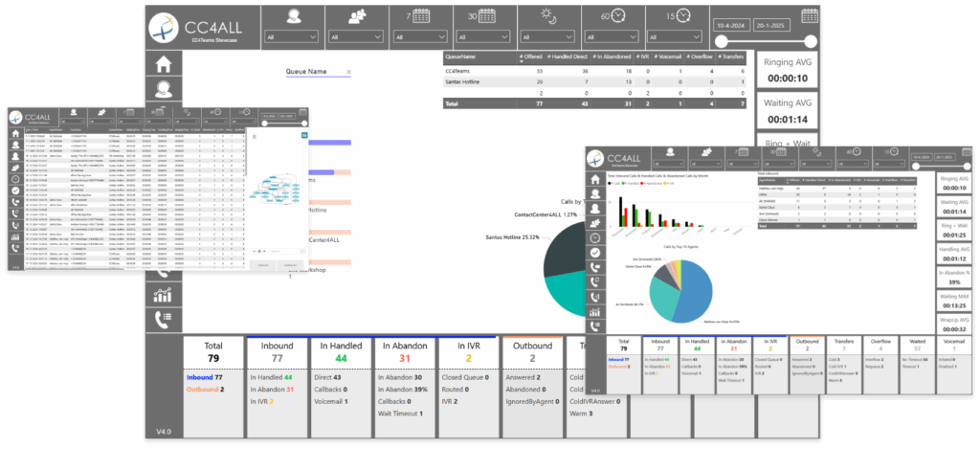Open the Home page in the main sidebar

click(164, 65)
